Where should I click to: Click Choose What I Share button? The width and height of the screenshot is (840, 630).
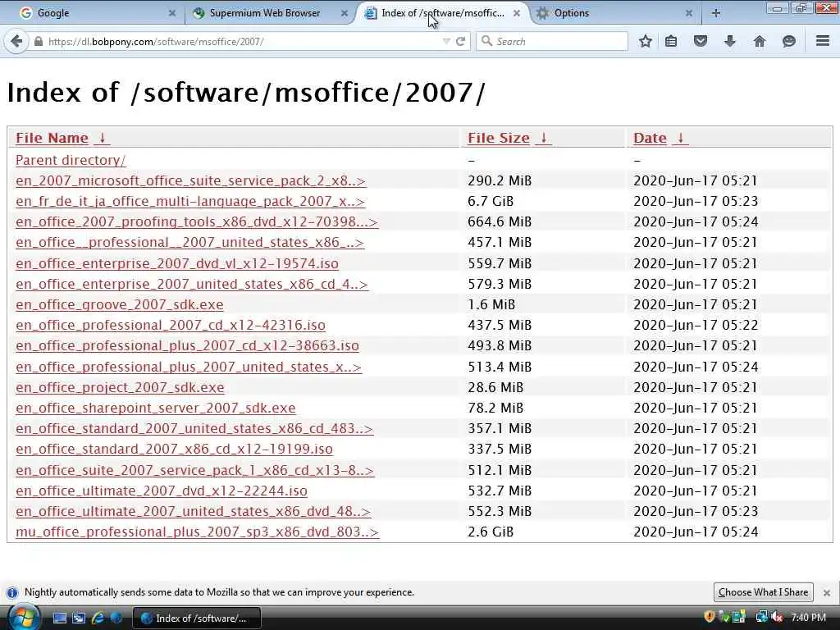coord(764,592)
